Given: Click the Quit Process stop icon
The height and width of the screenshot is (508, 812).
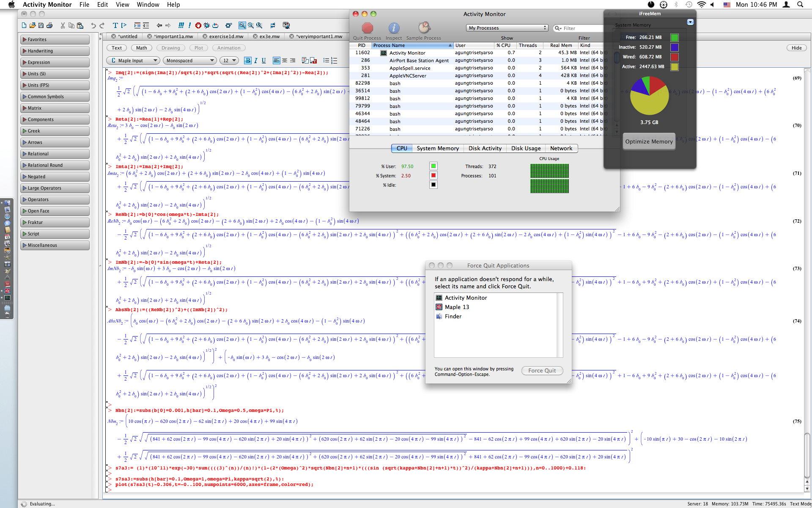Looking at the screenshot, I should pos(367,28).
